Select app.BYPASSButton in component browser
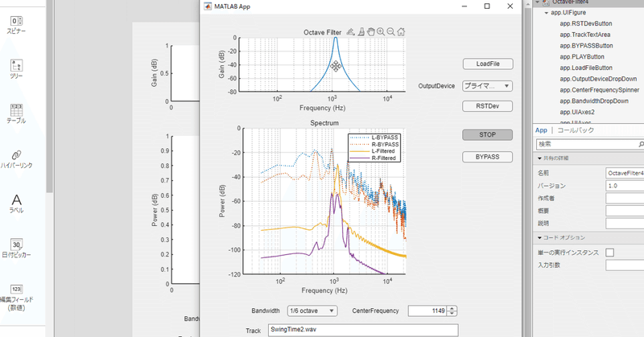The width and height of the screenshot is (644, 337). [586, 46]
